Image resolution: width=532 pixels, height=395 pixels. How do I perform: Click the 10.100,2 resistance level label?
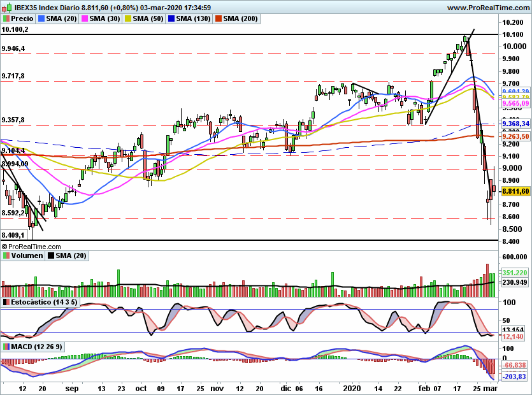15,29
